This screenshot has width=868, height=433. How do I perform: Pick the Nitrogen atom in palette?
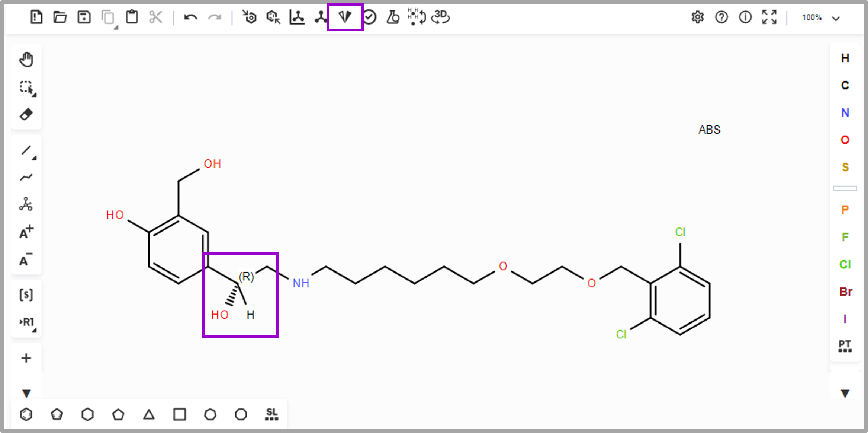[845, 112]
